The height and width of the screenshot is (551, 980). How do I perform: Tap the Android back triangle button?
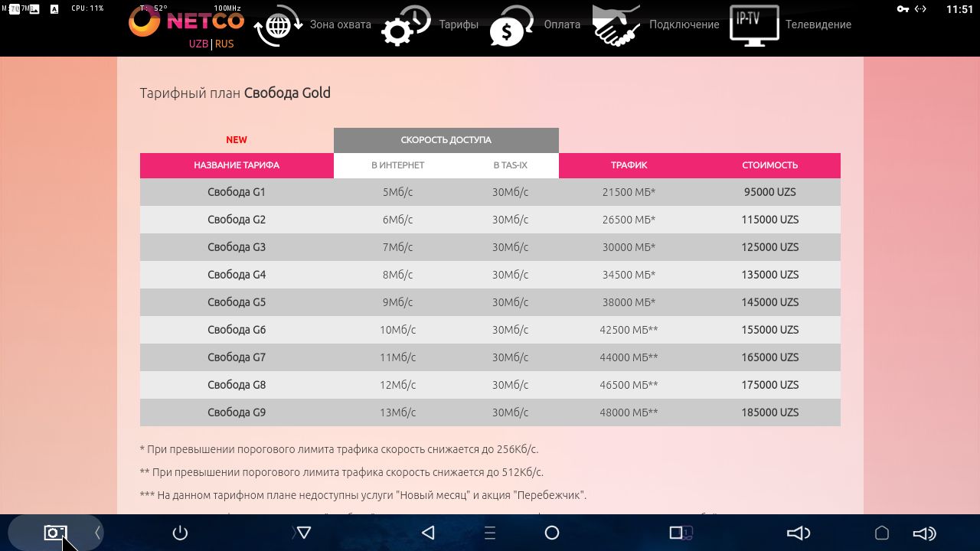point(428,533)
